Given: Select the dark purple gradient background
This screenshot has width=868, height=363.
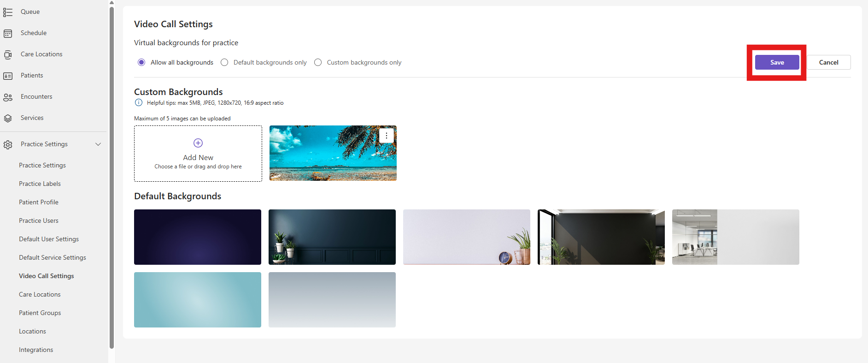Looking at the screenshot, I should 198,237.
